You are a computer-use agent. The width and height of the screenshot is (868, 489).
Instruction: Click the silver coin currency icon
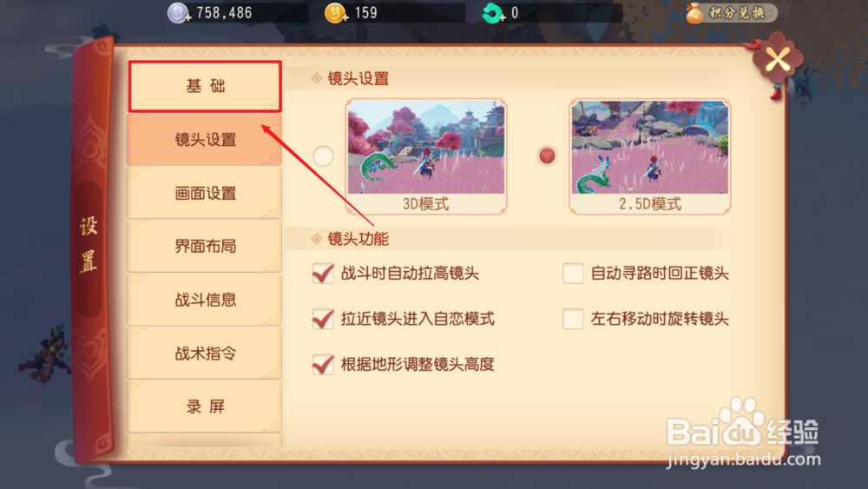coord(178,13)
